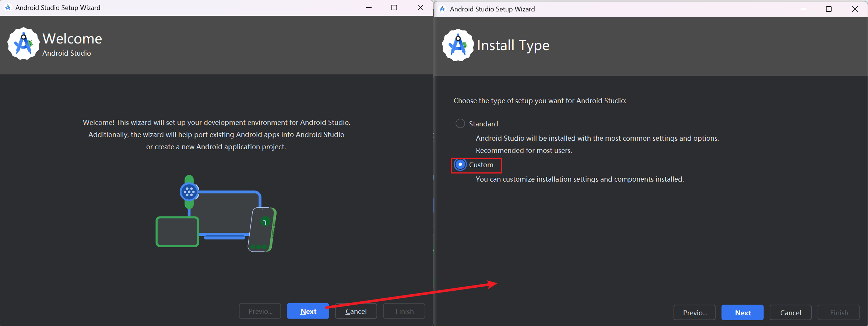The image size is (868, 326).
Task: Click the disabled Finish button in Install Type window
Action: tap(839, 313)
